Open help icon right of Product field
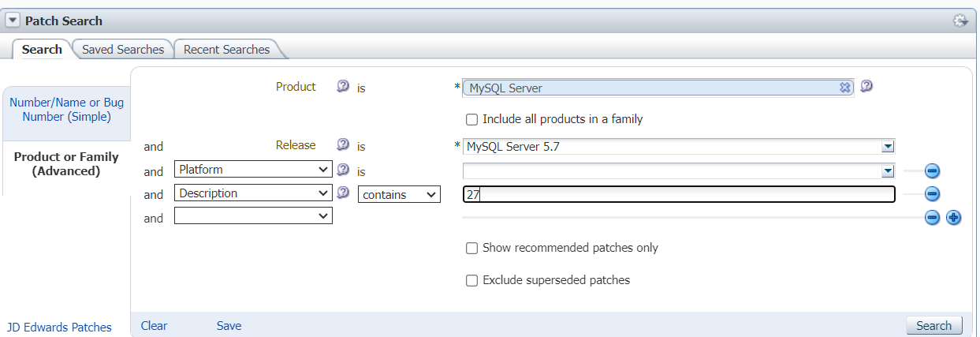The height and width of the screenshot is (337, 980). click(866, 87)
